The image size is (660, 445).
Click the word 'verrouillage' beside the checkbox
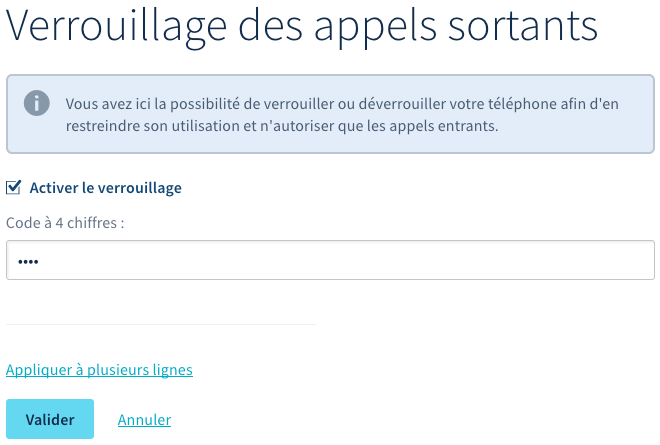click(142, 188)
